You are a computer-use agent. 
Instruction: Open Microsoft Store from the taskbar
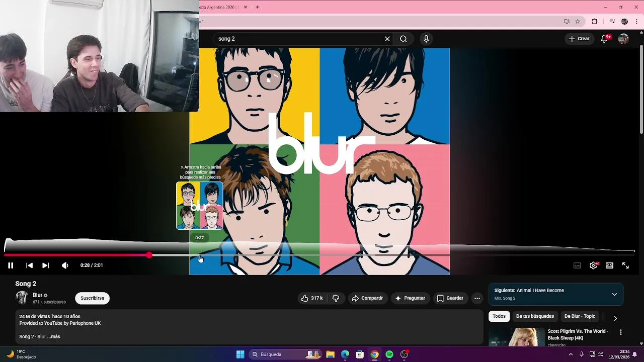click(x=360, y=354)
